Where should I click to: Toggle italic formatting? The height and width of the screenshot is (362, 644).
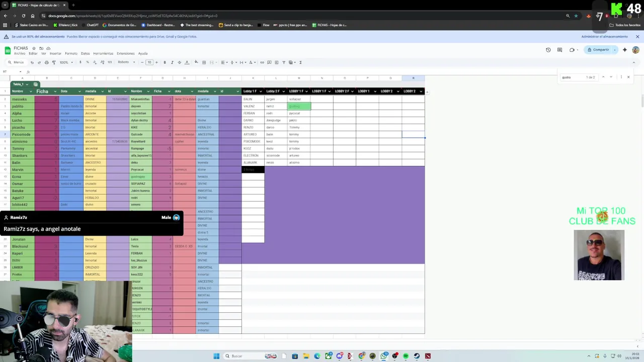coord(172,62)
